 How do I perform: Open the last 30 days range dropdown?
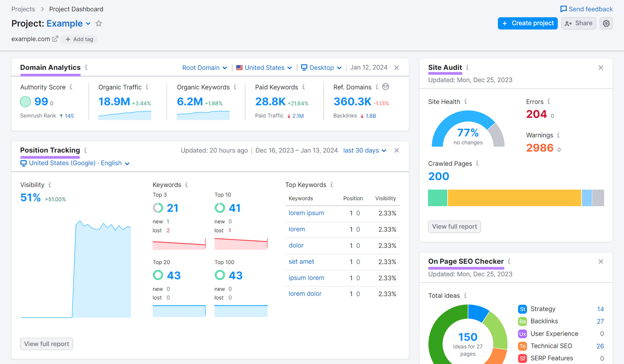pos(365,151)
